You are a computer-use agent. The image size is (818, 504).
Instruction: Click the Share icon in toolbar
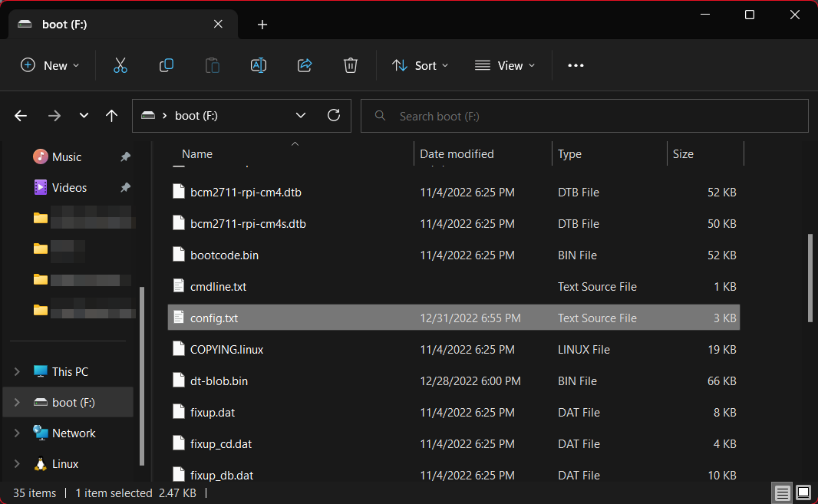click(x=305, y=66)
